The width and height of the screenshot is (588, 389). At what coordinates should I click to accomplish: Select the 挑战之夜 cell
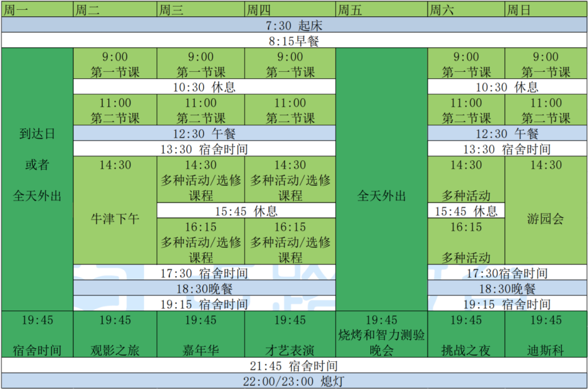point(465,350)
